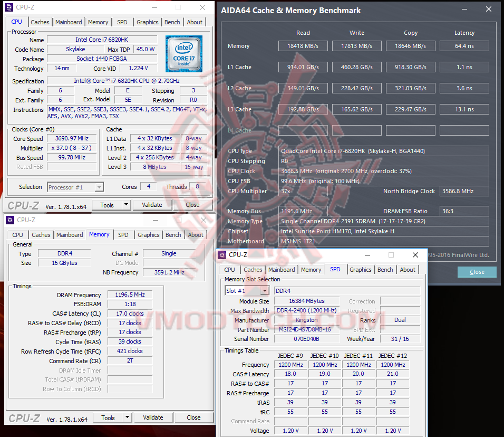Click L1 Cache Read value 914.01 GB/s
The width and height of the screenshot is (504, 437).
pos(303,67)
